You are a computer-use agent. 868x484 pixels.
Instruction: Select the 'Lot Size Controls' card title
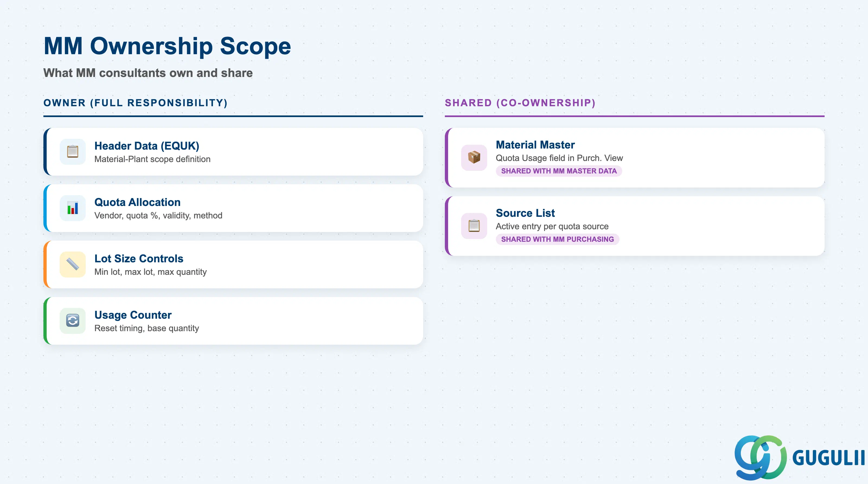point(139,259)
